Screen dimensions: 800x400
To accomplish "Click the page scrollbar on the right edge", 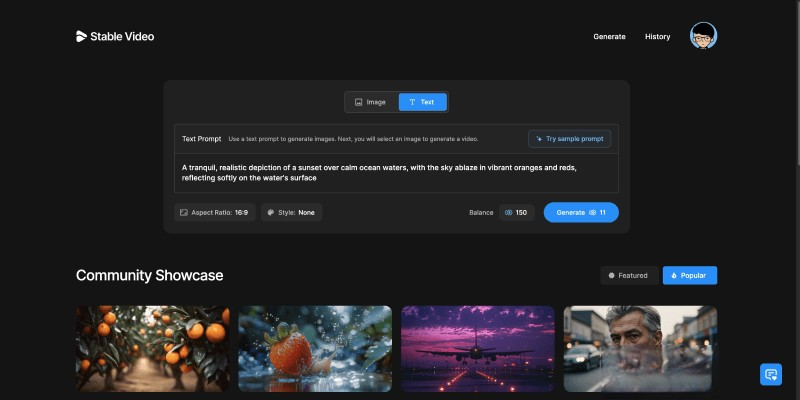I will 797,82.
